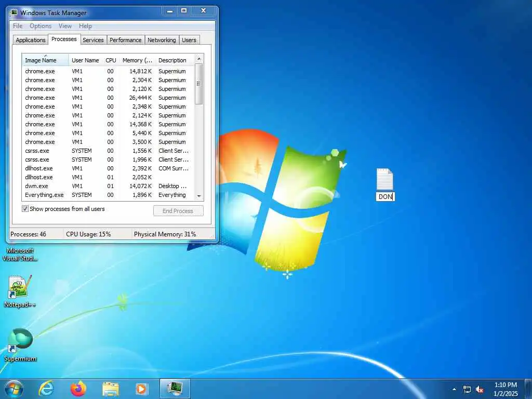Click the CPU Usage: 15% status text
Viewport: 532px width, 399px height.
click(x=88, y=234)
